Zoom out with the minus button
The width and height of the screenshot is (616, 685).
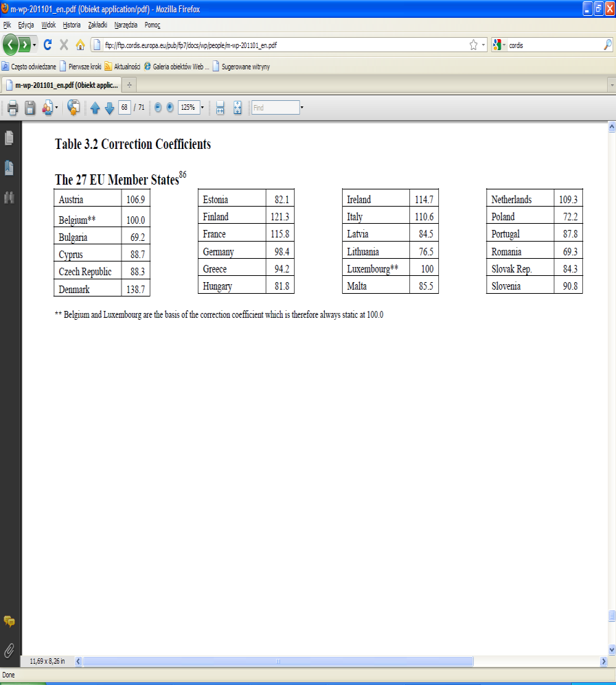point(158,108)
